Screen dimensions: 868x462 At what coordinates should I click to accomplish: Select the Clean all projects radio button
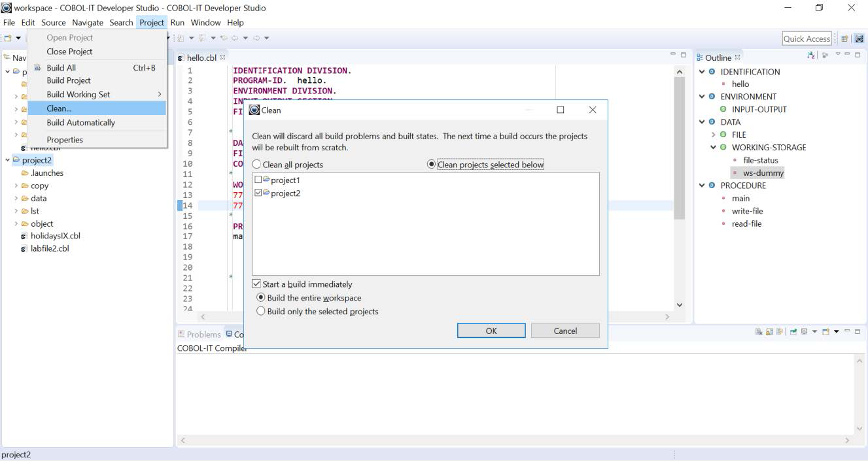pyautogui.click(x=256, y=165)
